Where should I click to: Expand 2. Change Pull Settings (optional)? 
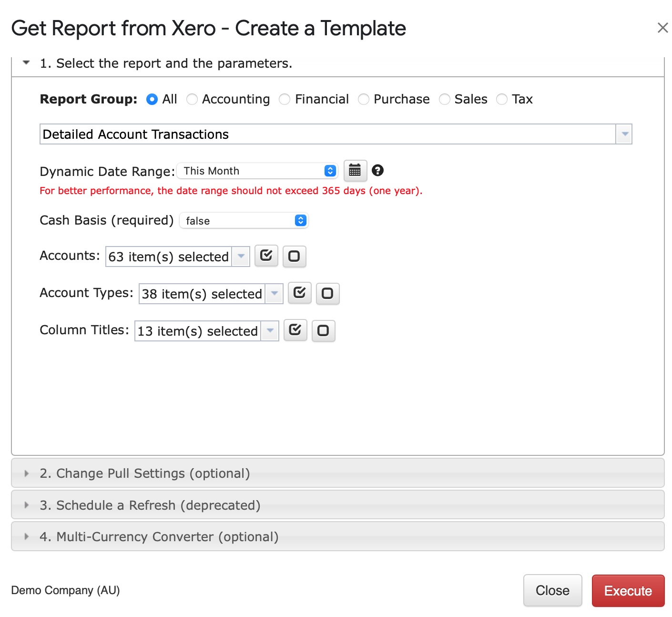point(337,473)
